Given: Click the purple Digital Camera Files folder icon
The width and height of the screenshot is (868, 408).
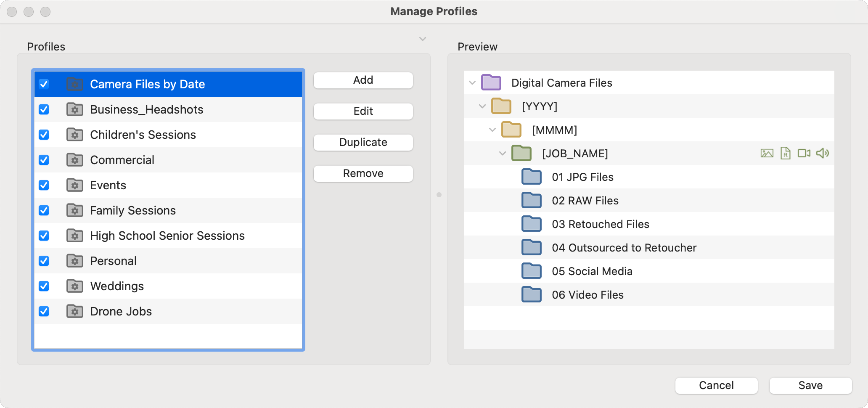Looking at the screenshot, I should click(491, 83).
